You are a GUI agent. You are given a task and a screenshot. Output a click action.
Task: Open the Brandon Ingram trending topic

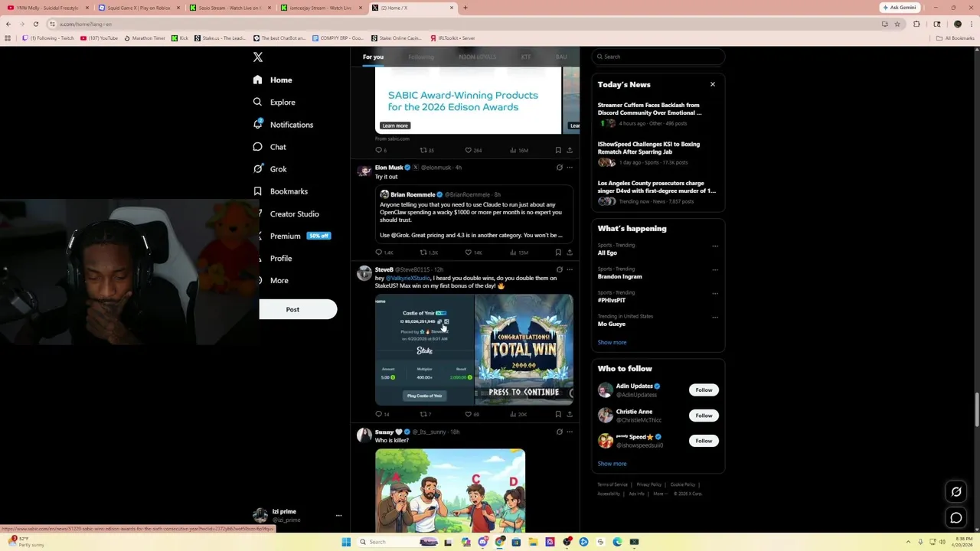pyautogui.click(x=620, y=276)
